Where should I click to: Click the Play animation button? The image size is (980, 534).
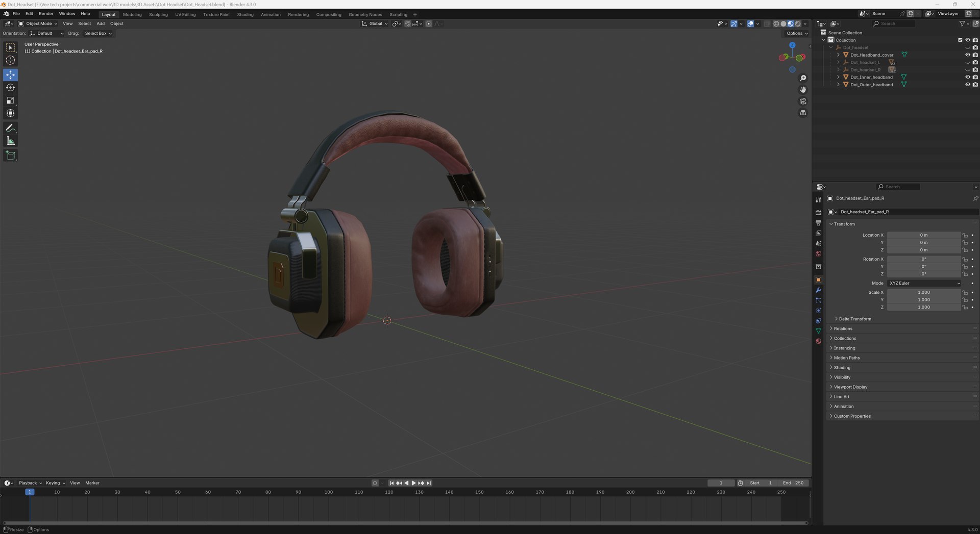pos(413,483)
